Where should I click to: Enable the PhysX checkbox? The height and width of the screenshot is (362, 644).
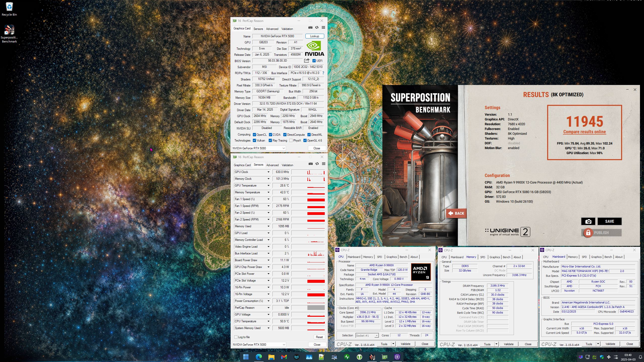[x=291, y=141]
